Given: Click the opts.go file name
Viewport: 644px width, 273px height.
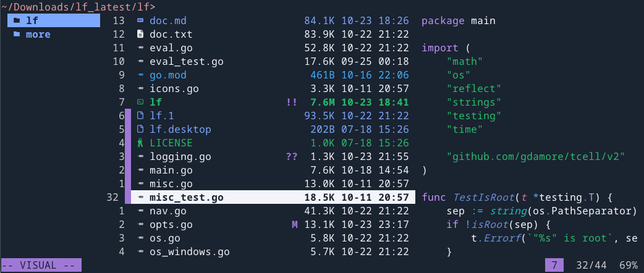Looking at the screenshot, I should click(x=171, y=225).
